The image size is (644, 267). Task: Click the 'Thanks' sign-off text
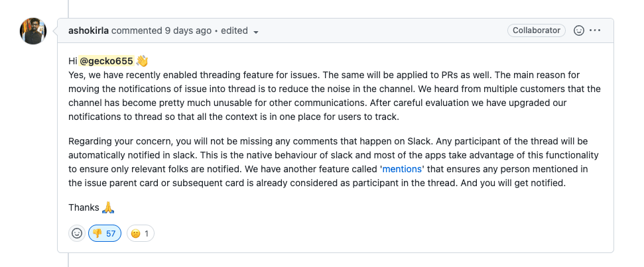coord(84,207)
